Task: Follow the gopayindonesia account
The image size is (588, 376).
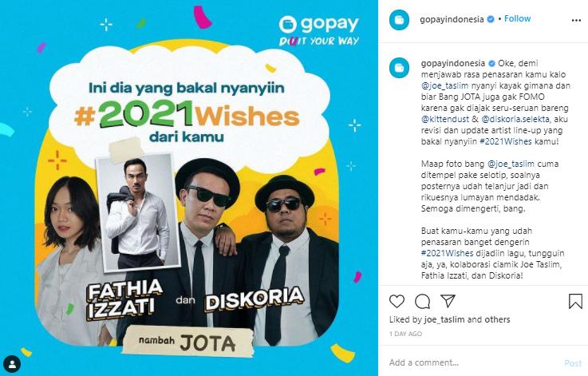Action: pos(517,19)
